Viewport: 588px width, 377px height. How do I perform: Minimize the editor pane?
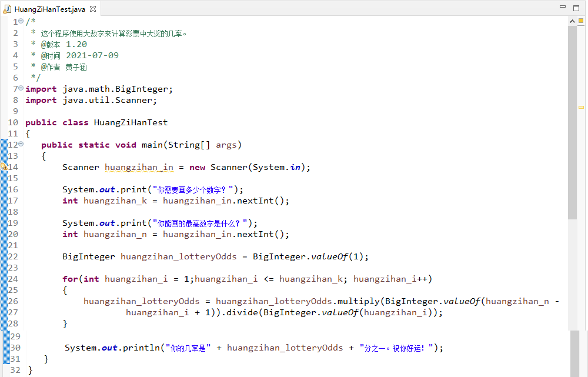[563, 6]
